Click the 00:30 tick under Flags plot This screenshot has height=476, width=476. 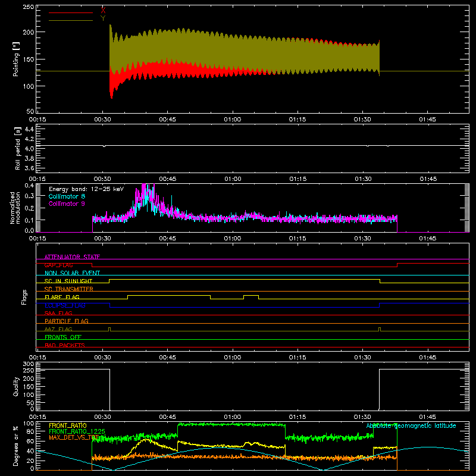pos(102,358)
